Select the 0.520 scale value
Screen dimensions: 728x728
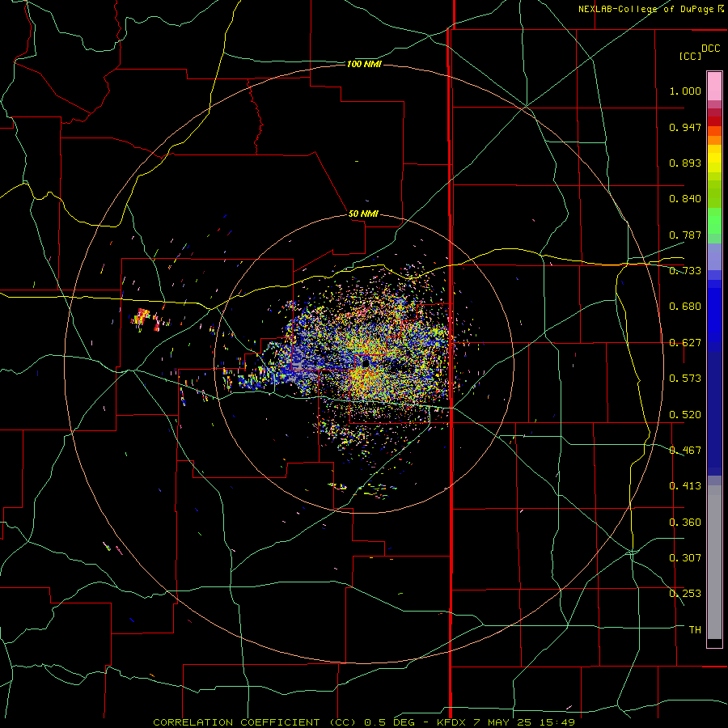685,415
